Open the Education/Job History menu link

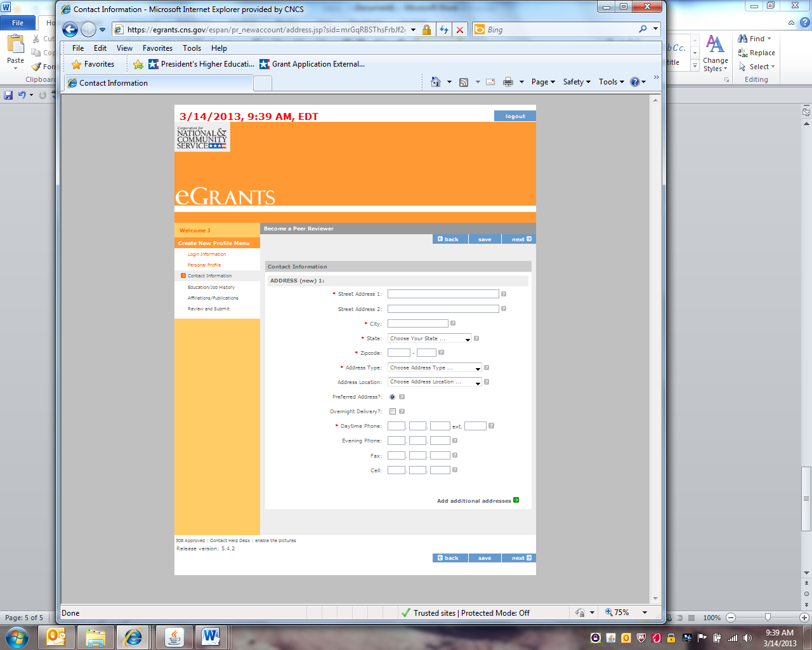point(211,288)
